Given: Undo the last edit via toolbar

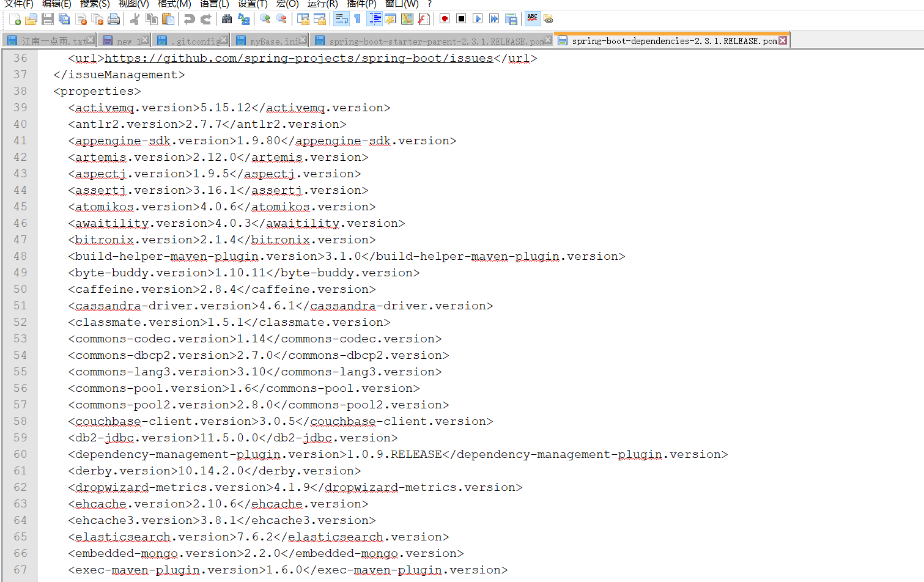Looking at the screenshot, I should click(190, 19).
